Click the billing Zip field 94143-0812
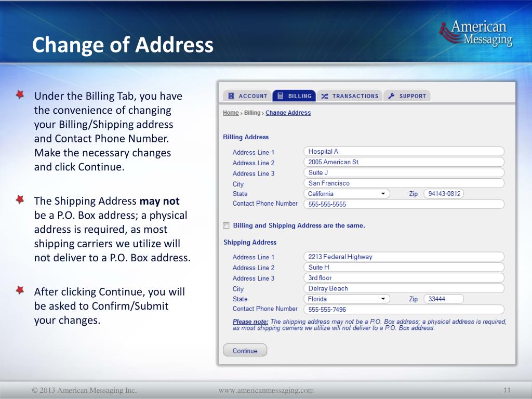This screenshot has width=532, height=399. [x=444, y=194]
